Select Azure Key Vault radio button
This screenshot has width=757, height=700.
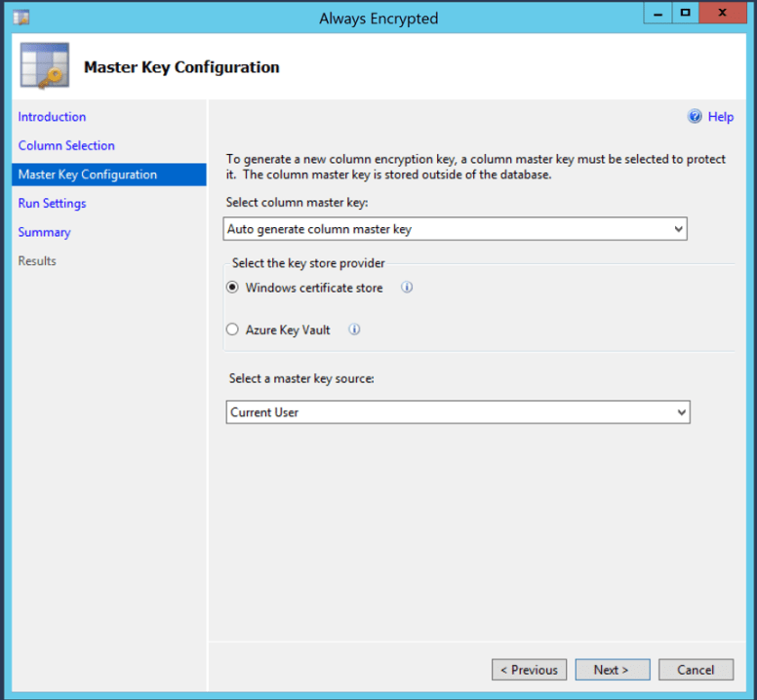coord(232,330)
